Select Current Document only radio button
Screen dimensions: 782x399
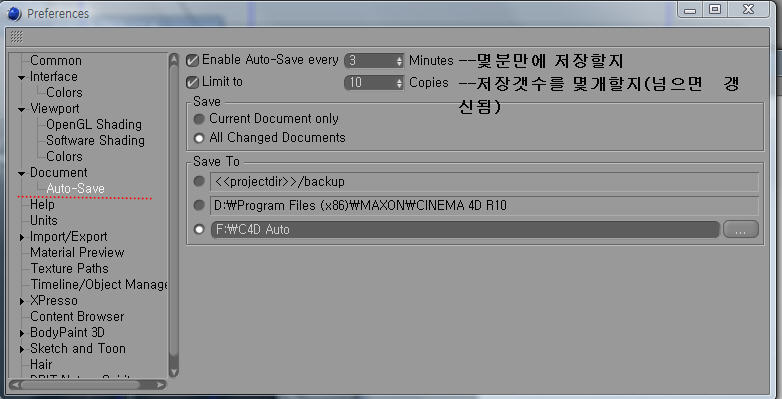tap(199, 119)
